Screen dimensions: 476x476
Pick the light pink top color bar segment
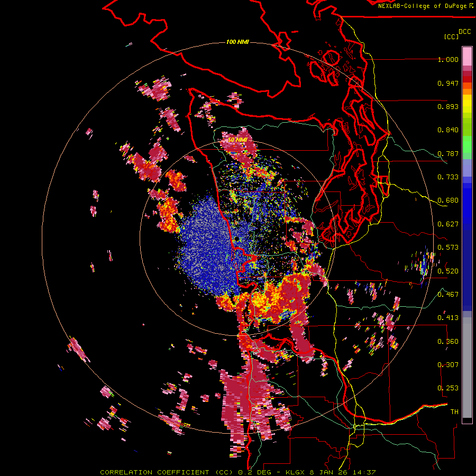point(467,56)
